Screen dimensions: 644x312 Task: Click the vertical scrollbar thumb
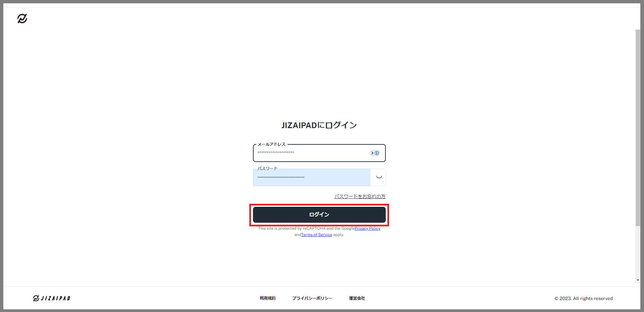(x=638, y=128)
